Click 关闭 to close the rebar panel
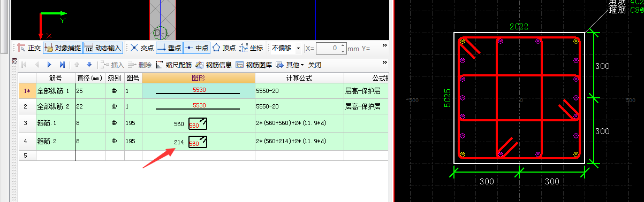Image resolution: width=644 pixels, height=202 pixels. 314,65
